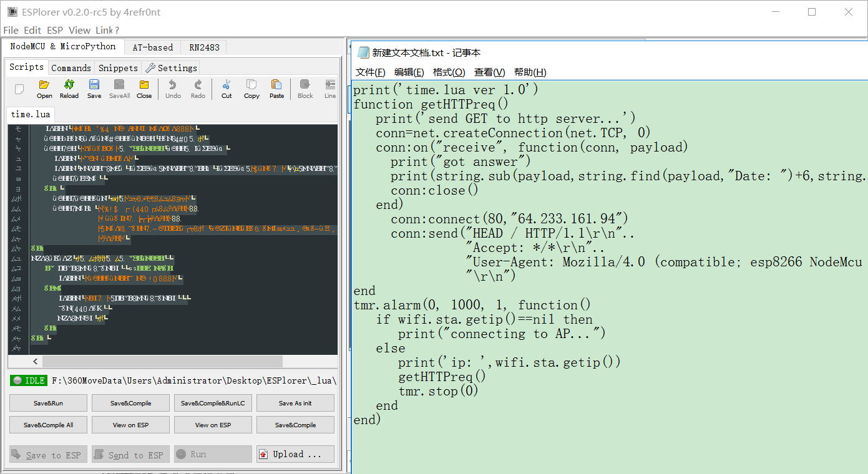Close current file with Close icon
The height and width of the screenshot is (474, 868).
coord(144,89)
